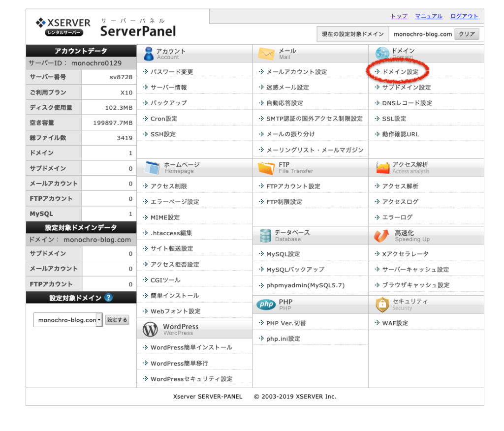Click the WordPress logo icon
Viewport: 504px width, 431px height.
(x=150, y=330)
